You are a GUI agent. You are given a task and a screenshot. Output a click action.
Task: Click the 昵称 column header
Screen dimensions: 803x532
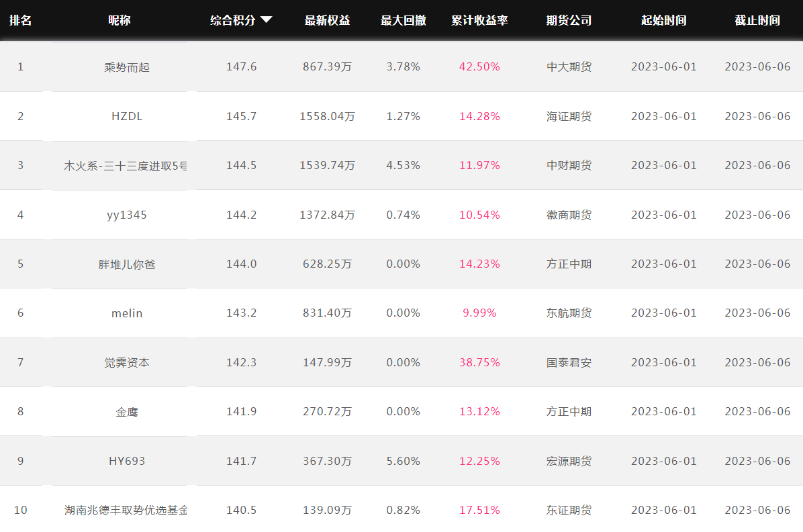point(120,20)
